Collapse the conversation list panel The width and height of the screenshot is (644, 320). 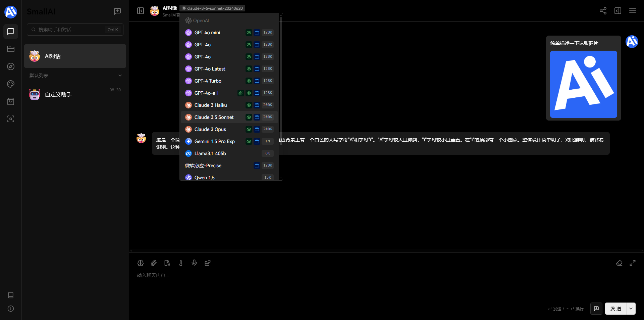click(x=141, y=11)
